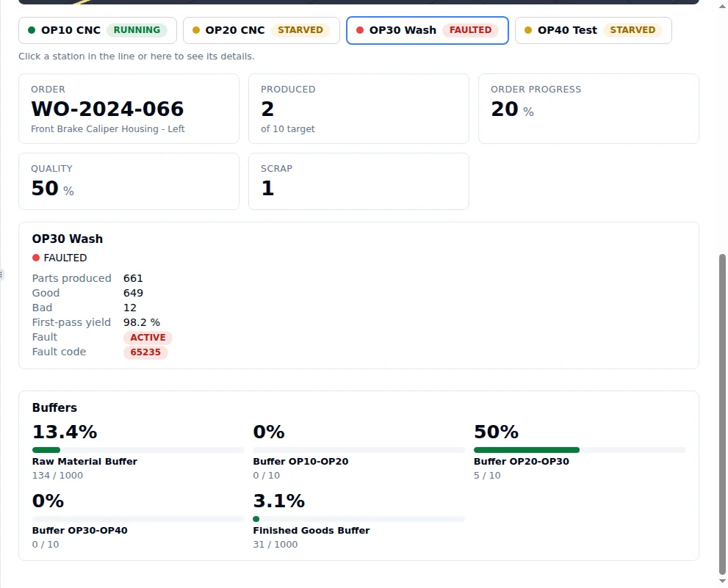
Task: Click the yellow status dot on OP40 Test
Action: pos(528,30)
